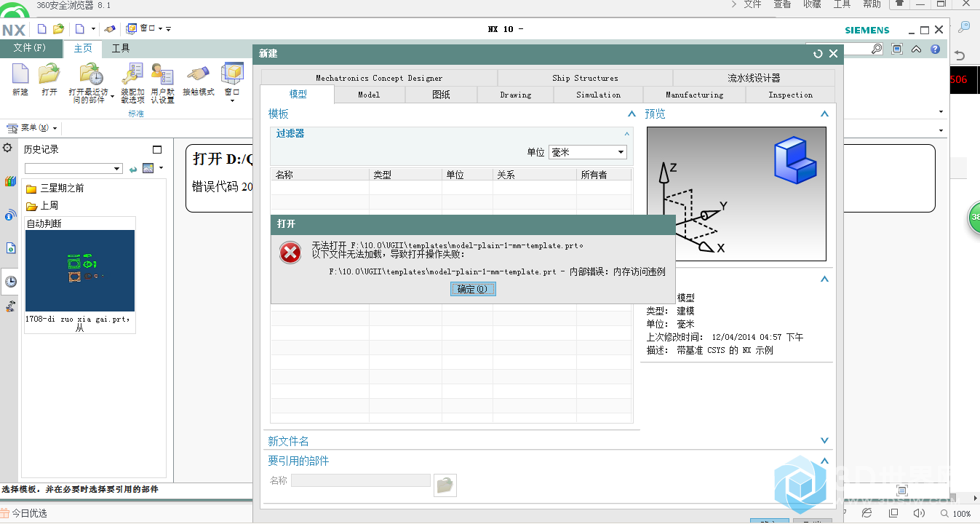Open the web info broadcast icon in resource bar
The image size is (980, 524).
(x=10, y=215)
